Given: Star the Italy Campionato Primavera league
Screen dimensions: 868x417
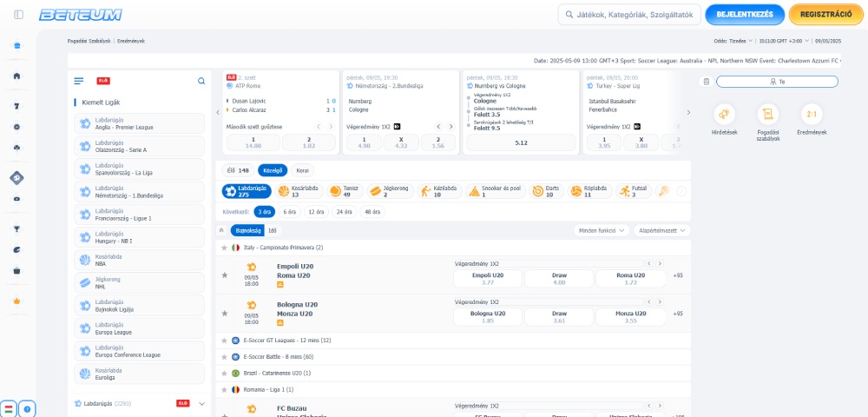Looking at the screenshot, I should (225, 248).
